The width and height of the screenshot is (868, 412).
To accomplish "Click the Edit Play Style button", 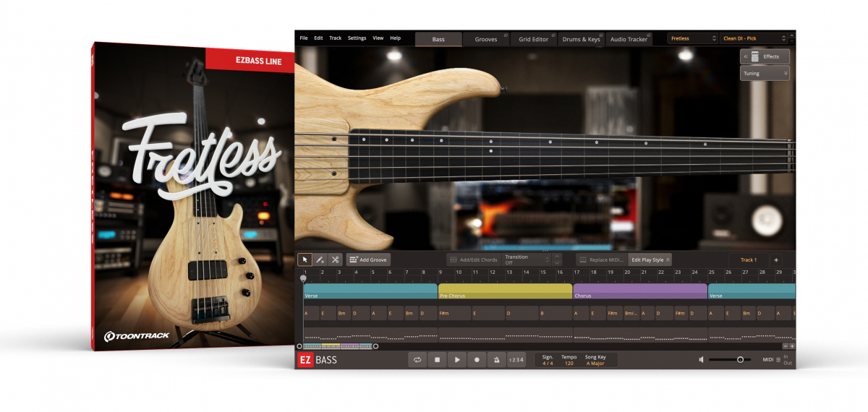I will click(650, 259).
